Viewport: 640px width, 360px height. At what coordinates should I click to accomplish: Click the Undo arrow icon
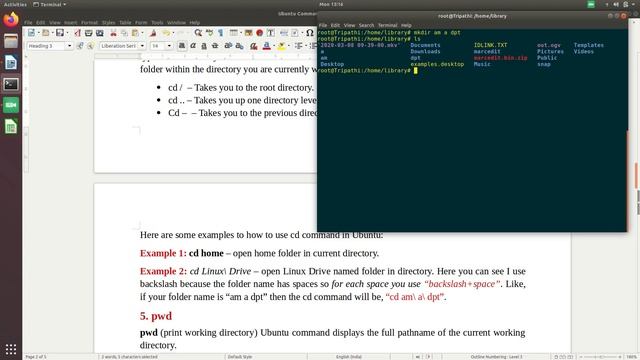coord(166,33)
